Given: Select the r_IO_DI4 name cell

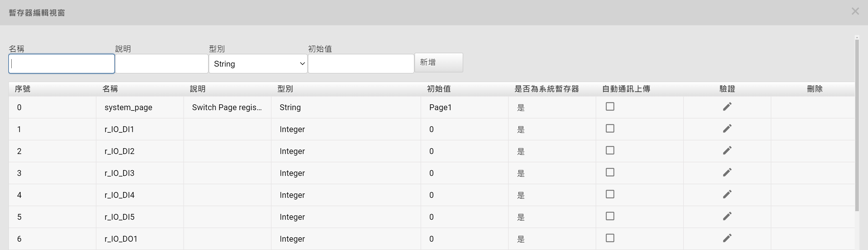Looking at the screenshot, I should click(140, 195).
